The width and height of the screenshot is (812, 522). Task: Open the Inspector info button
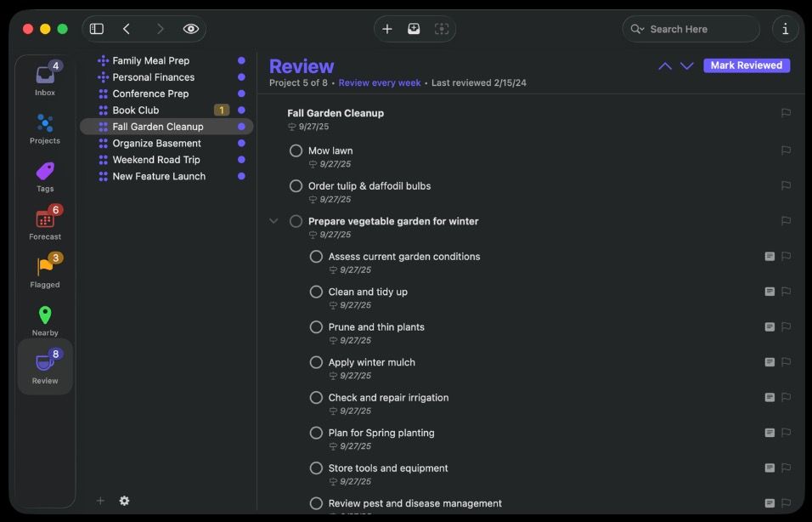click(785, 29)
